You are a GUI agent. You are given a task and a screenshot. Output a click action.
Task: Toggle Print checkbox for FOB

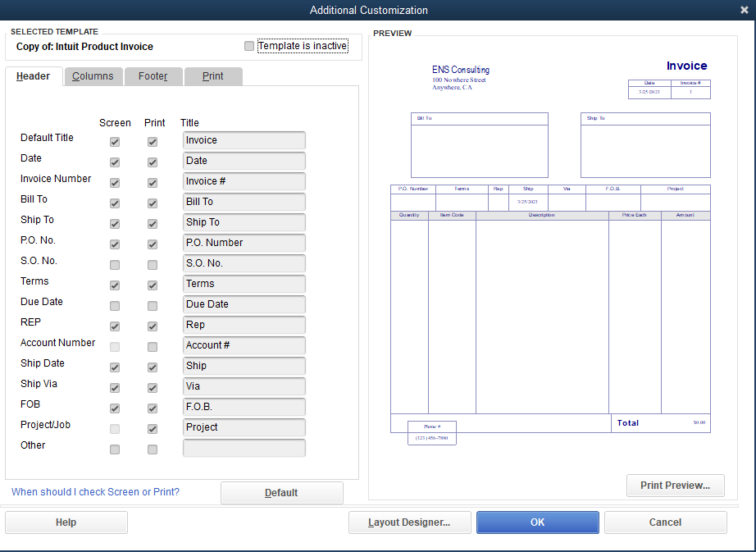tap(153, 408)
